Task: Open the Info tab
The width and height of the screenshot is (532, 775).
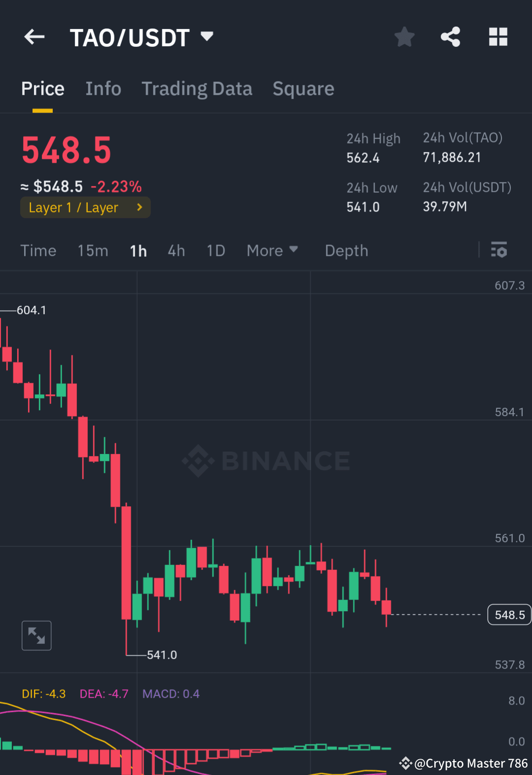Action: [x=103, y=89]
